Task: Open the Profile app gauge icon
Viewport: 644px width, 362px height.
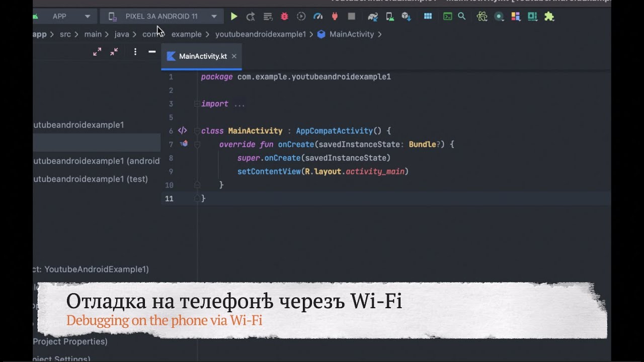Action: [318, 17]
